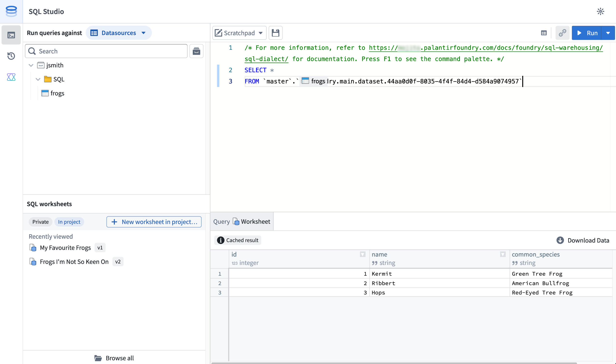Open the SQL console sidebar icon
The image size is (616, 364).
point(11,35)
